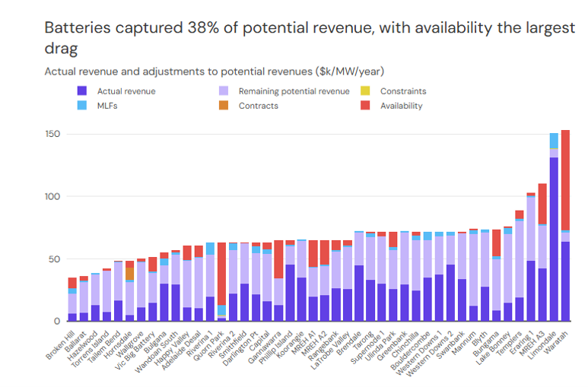Click the MREH A1 bar's red segment

(313, 253)
